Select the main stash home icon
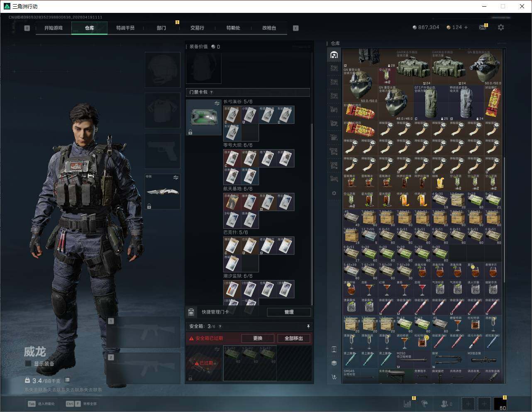The height and width of the screenshot is (412, 532). pos(334,55)
